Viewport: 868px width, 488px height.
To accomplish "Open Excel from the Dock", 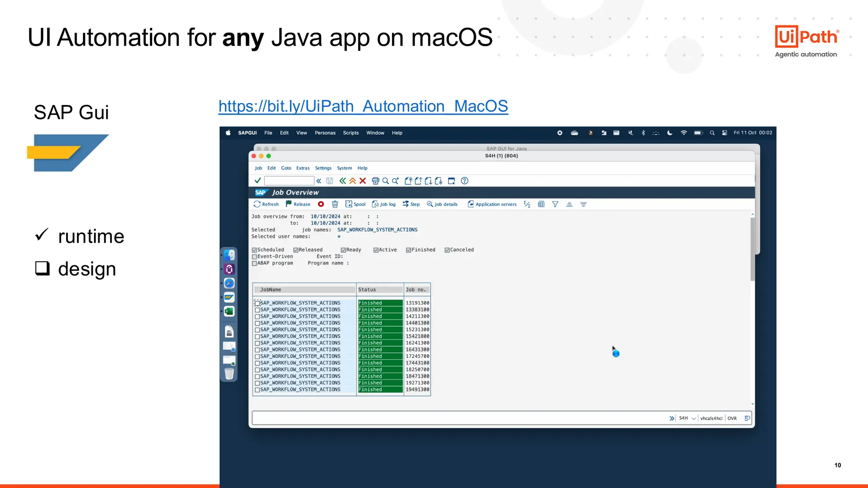I will pos(229,311).
